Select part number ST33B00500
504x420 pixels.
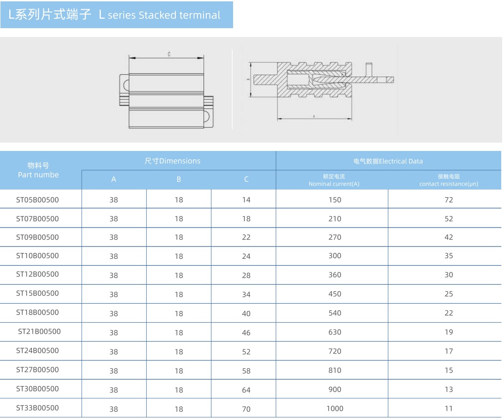point(37,408)
